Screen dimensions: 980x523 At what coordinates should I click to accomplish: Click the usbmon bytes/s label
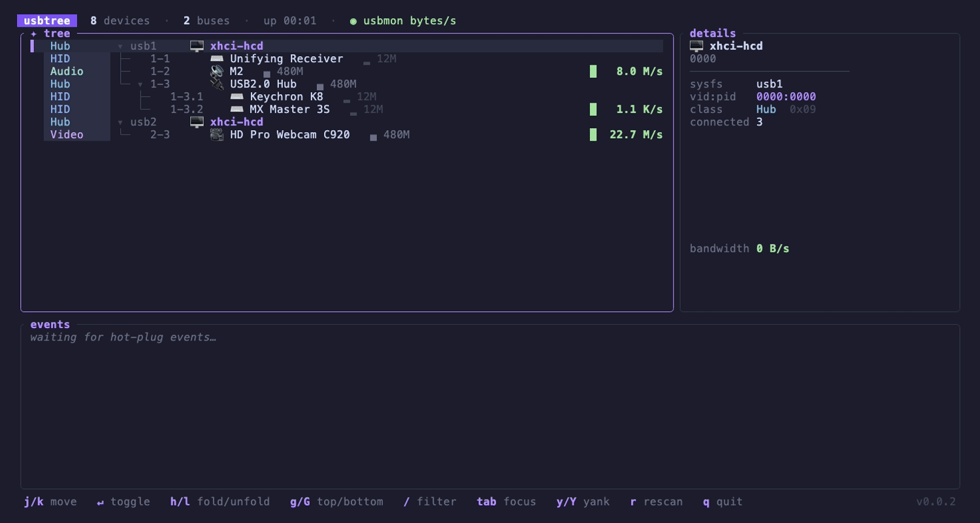410,21
